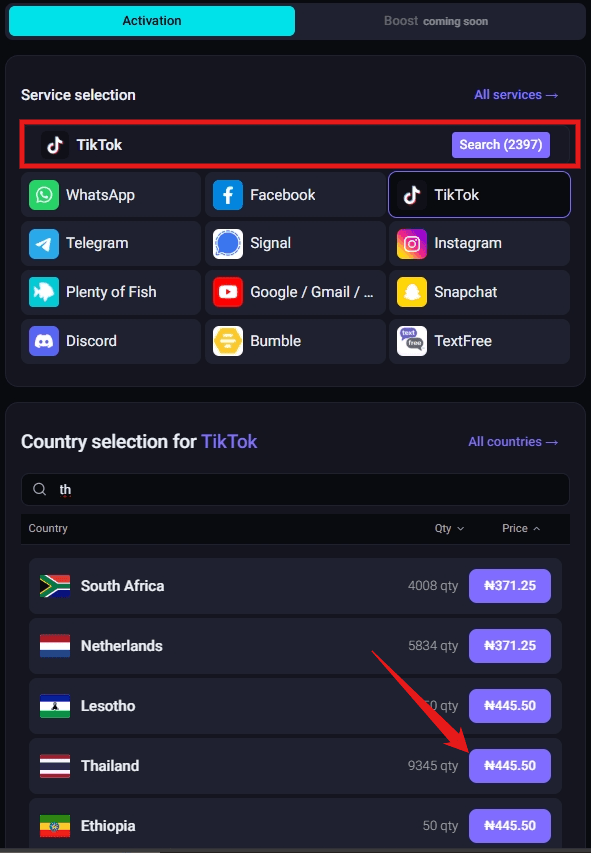Select the TextFree service icon
Viewport: 591px width, 853px height.
412,341
